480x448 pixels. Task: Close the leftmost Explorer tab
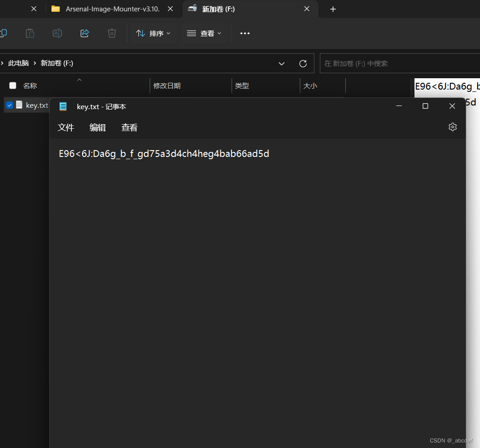click(34, 9)
